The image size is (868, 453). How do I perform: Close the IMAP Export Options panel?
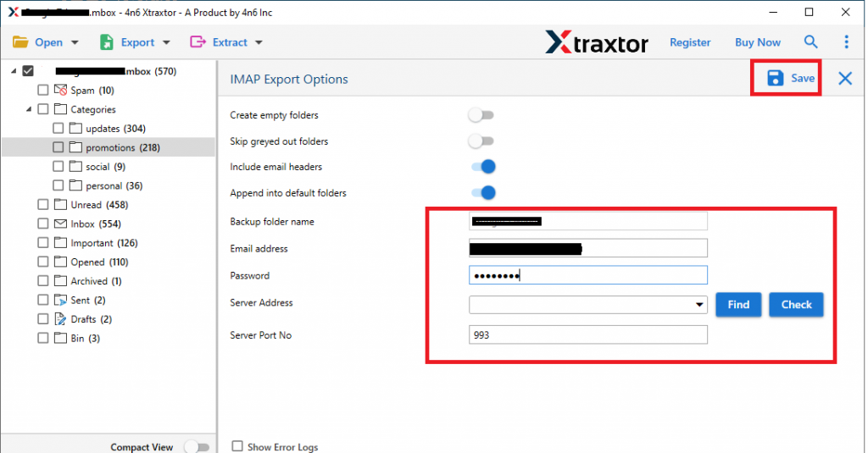tap(845, 79)
